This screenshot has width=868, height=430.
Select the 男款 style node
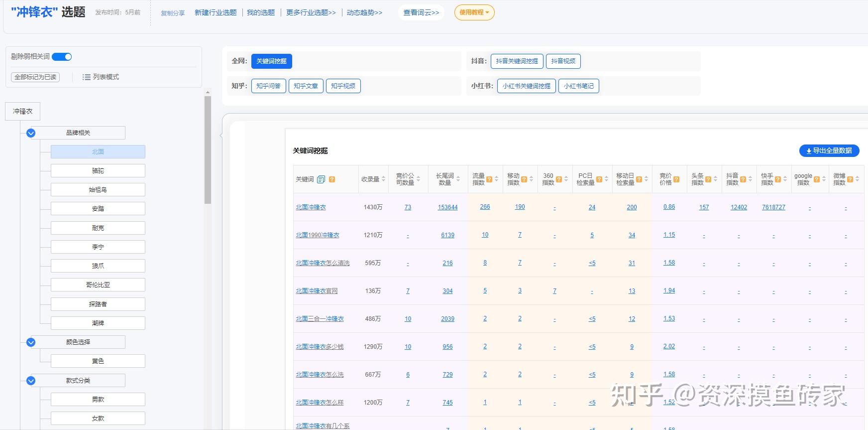click(98, 400)
